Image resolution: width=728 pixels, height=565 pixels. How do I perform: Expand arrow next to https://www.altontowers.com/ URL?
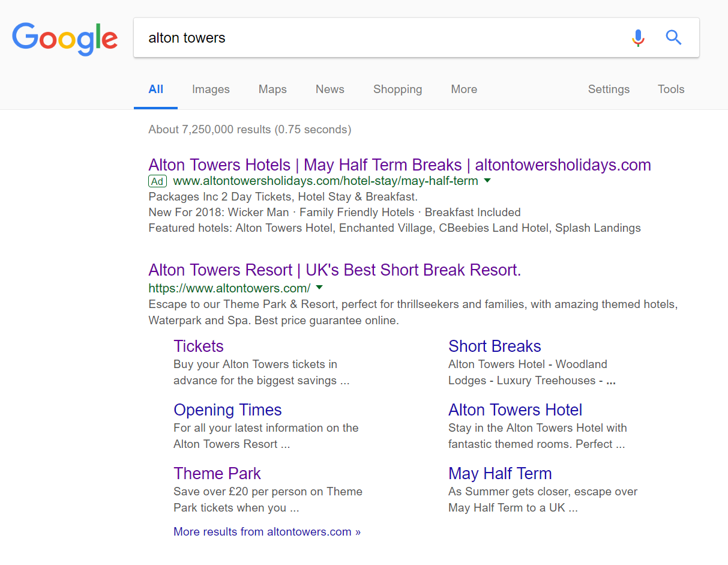point(319,288)
